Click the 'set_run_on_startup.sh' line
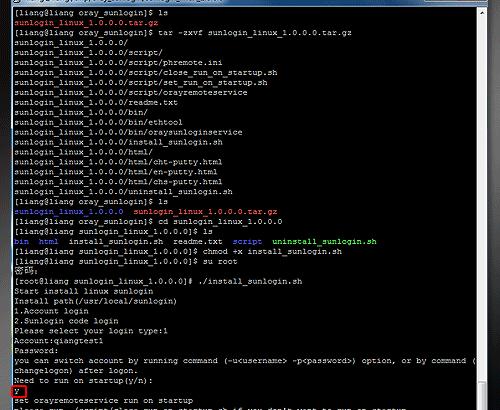This screenshot has height=410, width=500. 141,83
